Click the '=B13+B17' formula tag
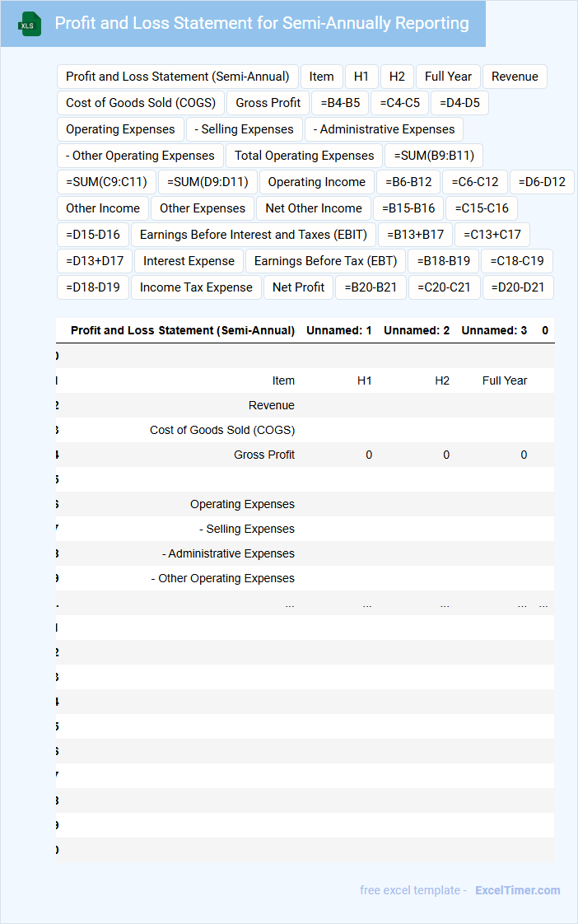 pos(415,235)
